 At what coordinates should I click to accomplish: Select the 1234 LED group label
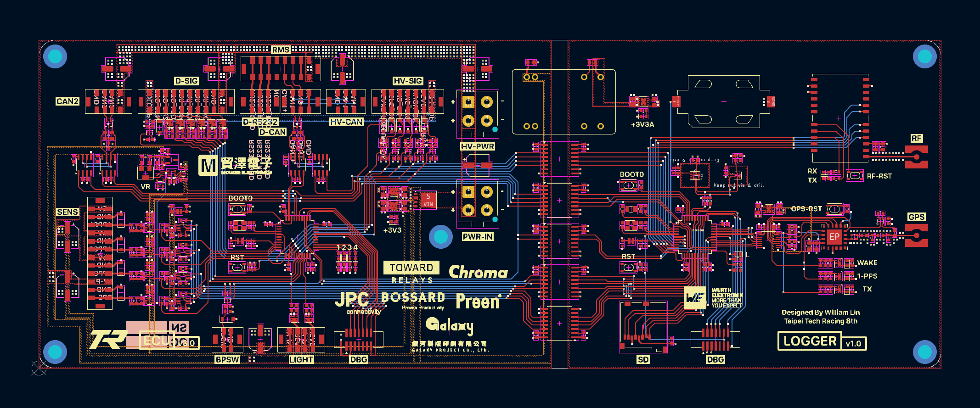[x=347, y=247]
